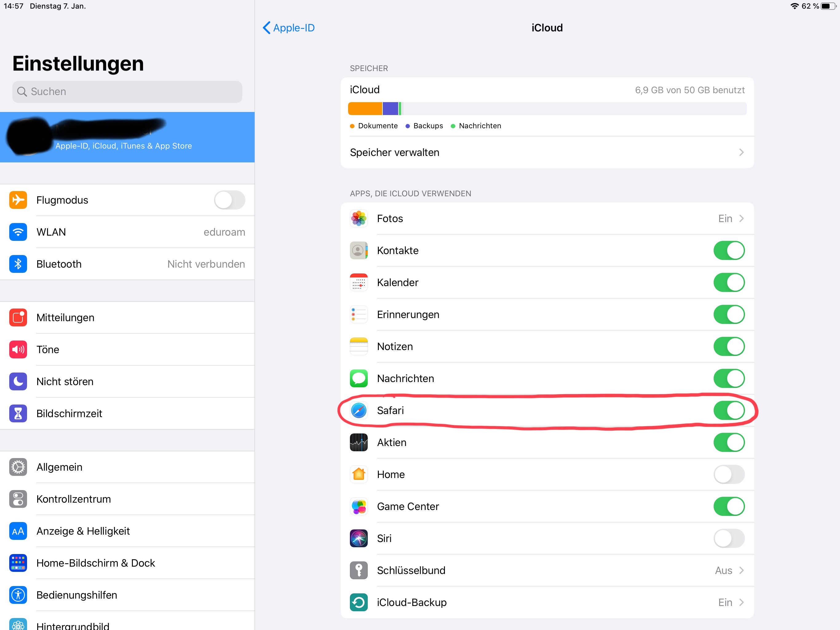Tap the orange Dokumente storage bar segment
Viewport: 840px width, 630px height.
365,109
